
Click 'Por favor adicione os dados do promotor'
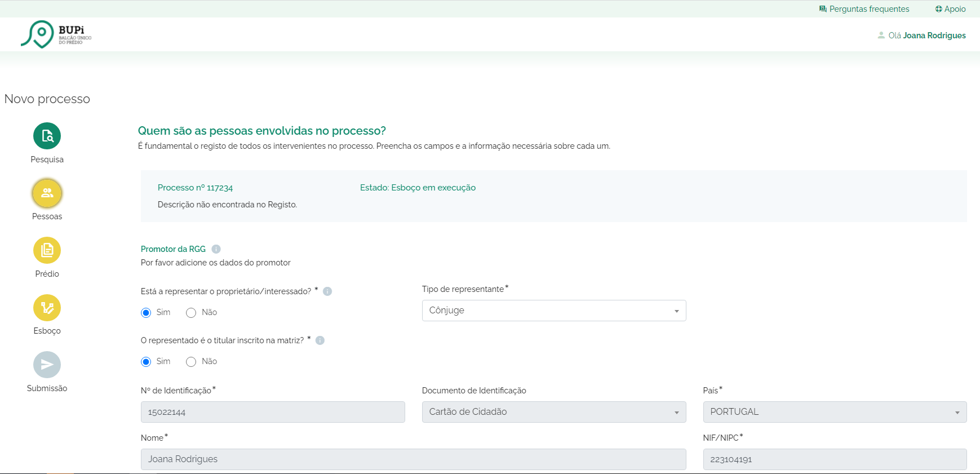216,263
